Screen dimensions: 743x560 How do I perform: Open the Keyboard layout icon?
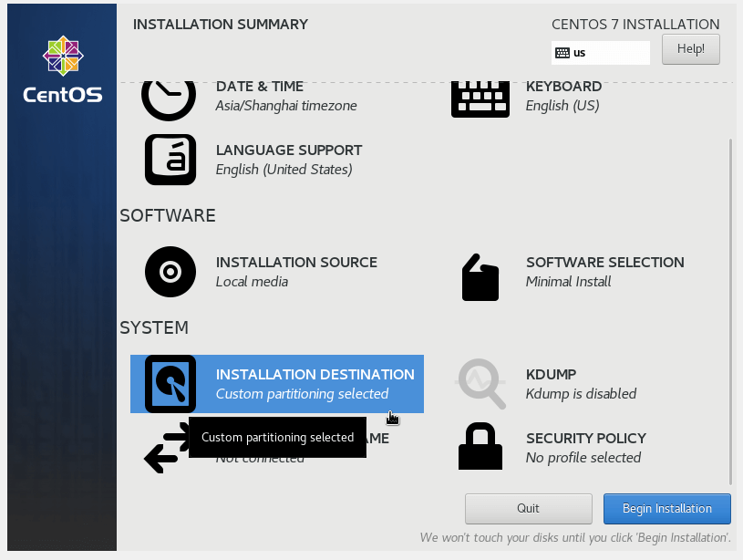coord(480,99)
